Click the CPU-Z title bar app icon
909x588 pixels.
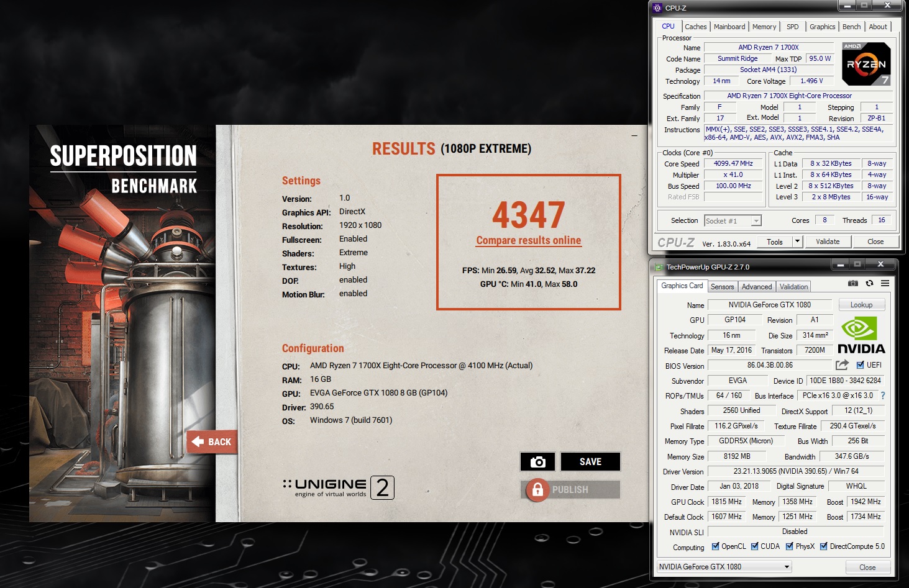657,8
